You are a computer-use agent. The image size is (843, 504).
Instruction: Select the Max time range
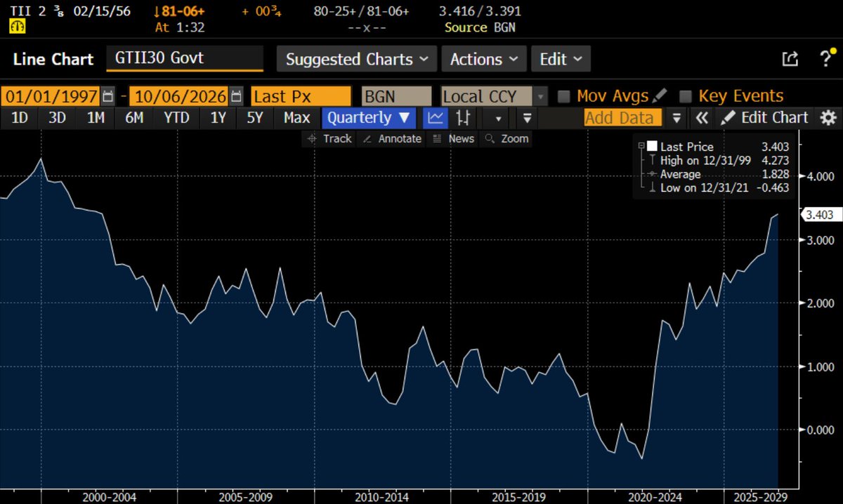click(x=296, y=118)
